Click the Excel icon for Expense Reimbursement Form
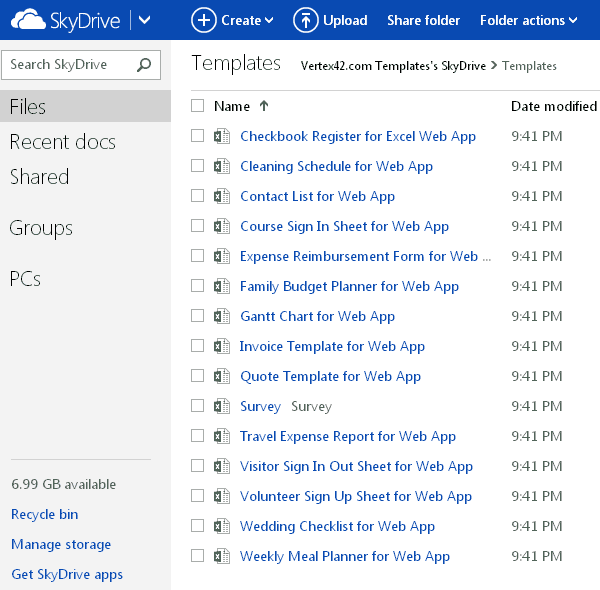Viewport: 600px width, 590px height. [222, 256]
